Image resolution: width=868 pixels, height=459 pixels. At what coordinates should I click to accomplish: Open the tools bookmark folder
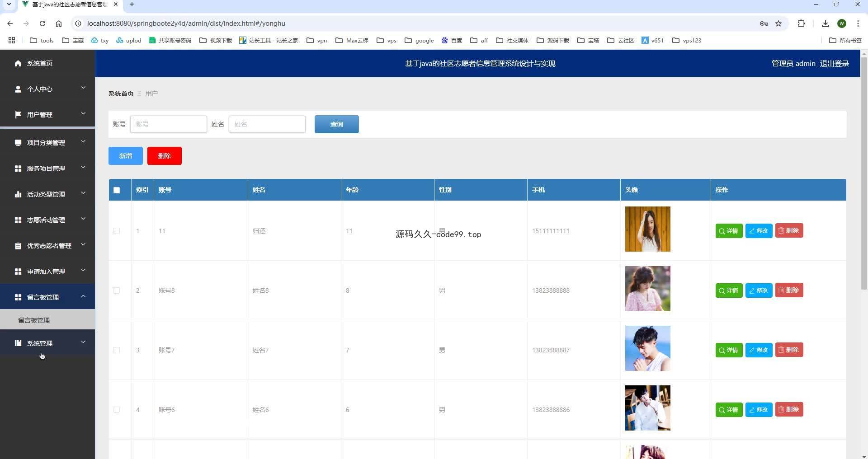pyautogui.click(x=42, y=40)
